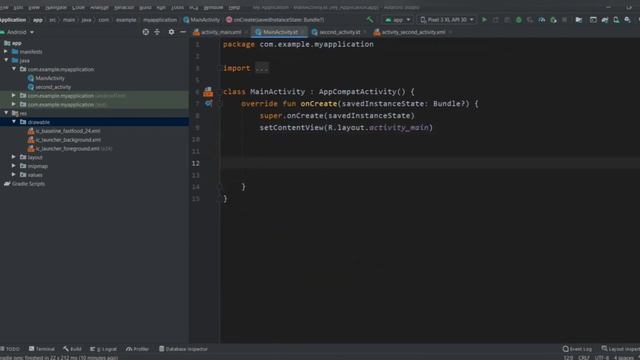Expand the collapsed import block

click(x=262, y=68)
